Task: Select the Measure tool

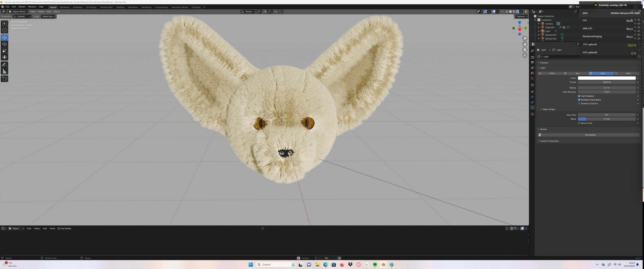Action: click(4, 71)
